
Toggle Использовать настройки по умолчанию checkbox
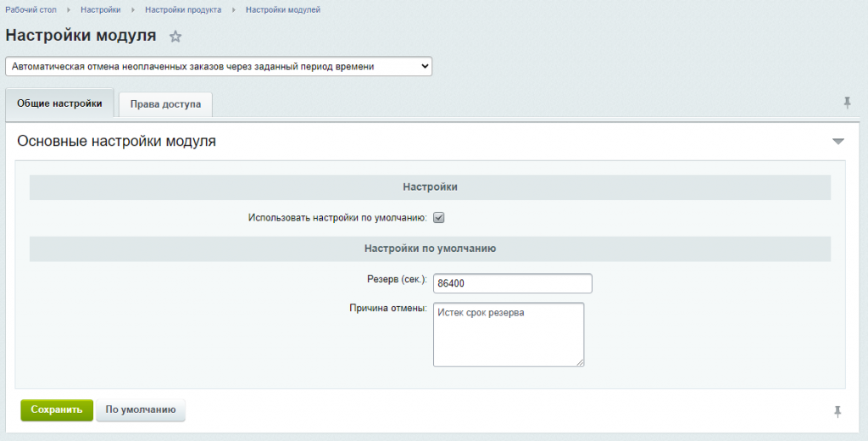pyautogui.click(x=439, y=218)
